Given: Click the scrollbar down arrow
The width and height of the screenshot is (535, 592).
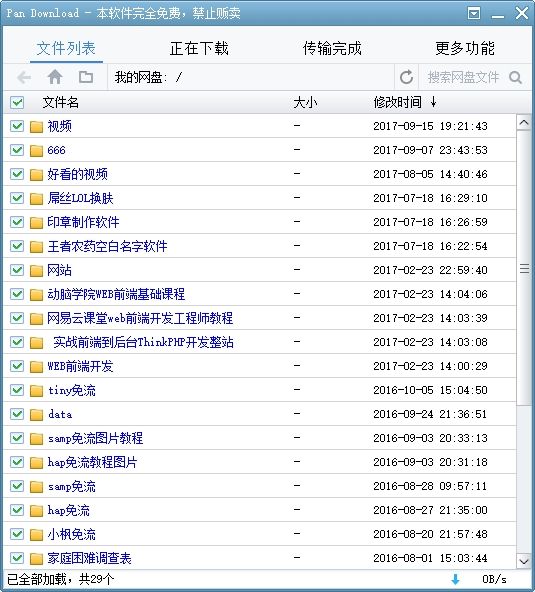Looking at the screenshot, I should [x=524, y=561].
